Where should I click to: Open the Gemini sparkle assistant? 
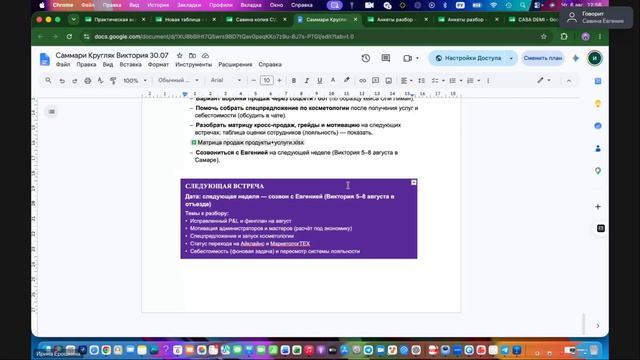[576, 58]
